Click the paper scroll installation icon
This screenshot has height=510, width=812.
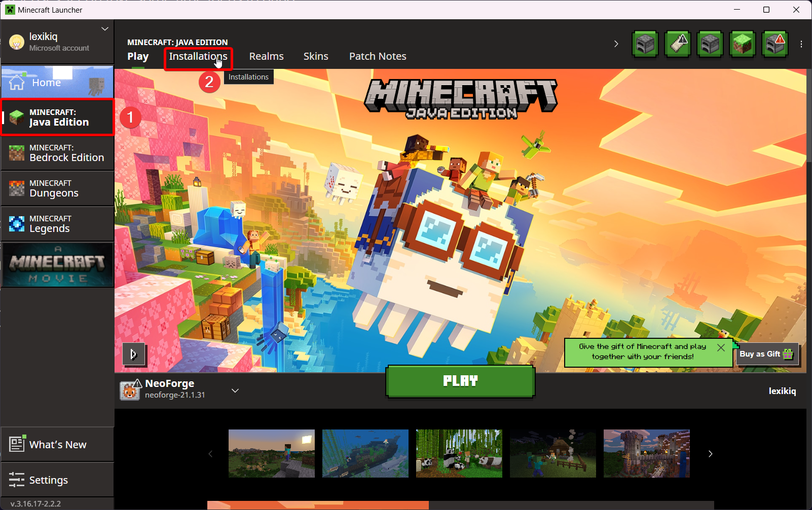pos(678,45)
